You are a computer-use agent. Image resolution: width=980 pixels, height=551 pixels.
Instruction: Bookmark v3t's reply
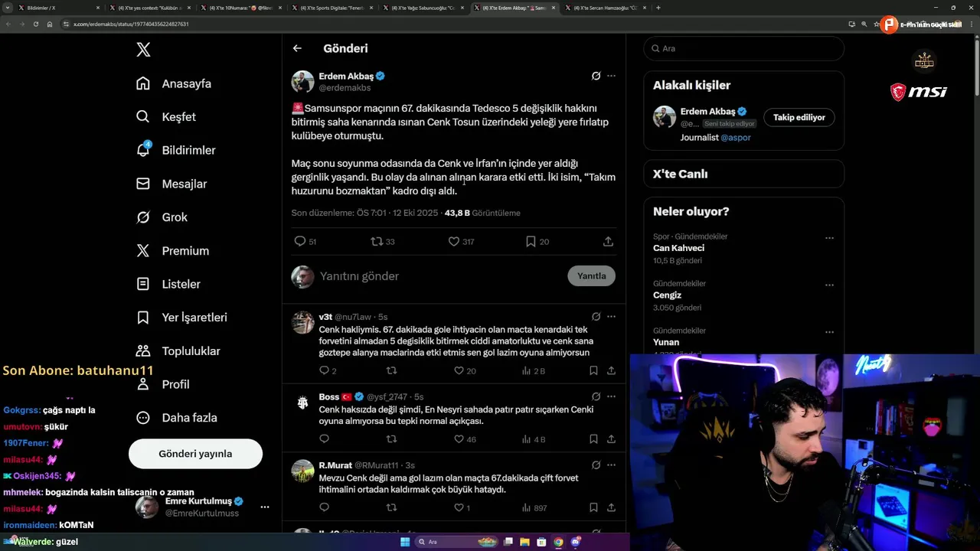pyautogui.click(x=593, y=370)
